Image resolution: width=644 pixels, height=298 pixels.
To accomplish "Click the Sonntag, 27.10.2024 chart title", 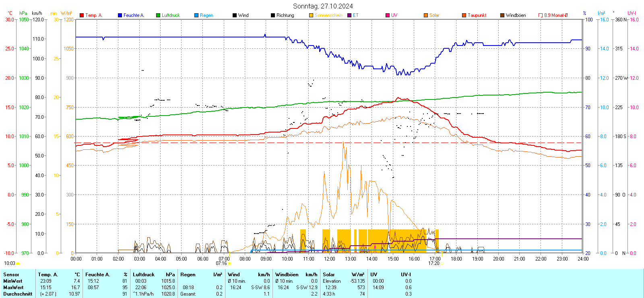I will pyautogui.click(x=323, y=6).
